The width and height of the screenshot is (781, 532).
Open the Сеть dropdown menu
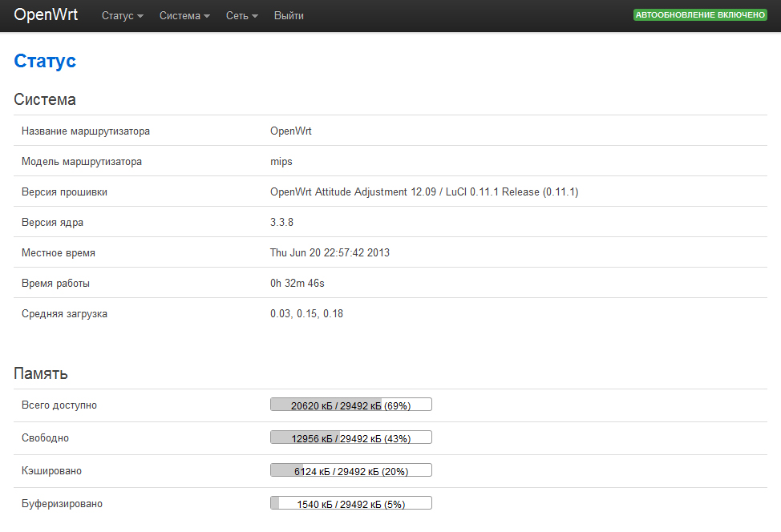coord(241,16)
